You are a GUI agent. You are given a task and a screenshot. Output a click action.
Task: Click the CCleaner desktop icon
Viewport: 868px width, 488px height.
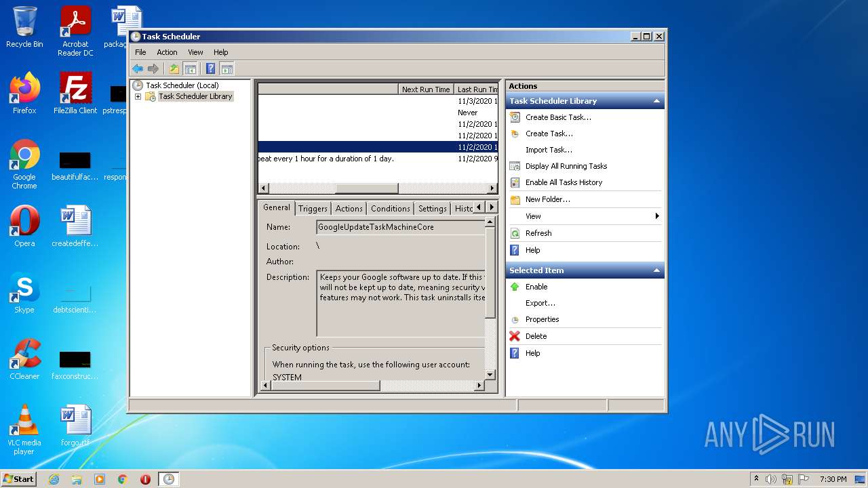(x=24, y=359)
